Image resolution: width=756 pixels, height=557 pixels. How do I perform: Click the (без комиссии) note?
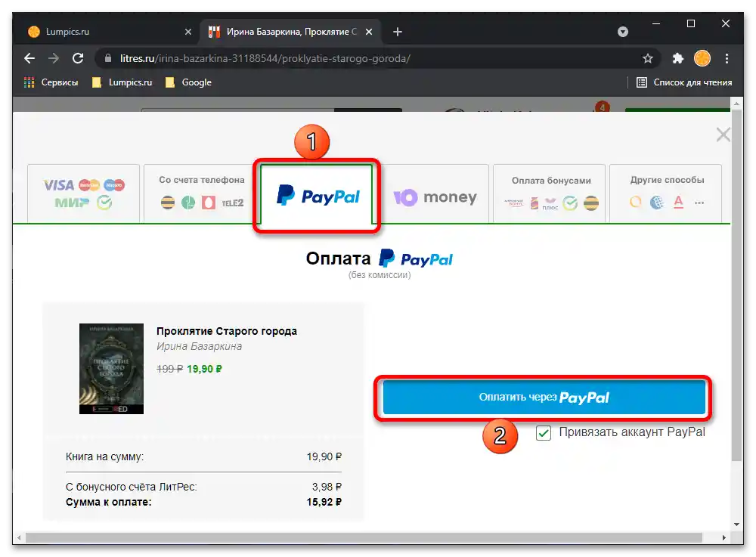coord(380,275)
